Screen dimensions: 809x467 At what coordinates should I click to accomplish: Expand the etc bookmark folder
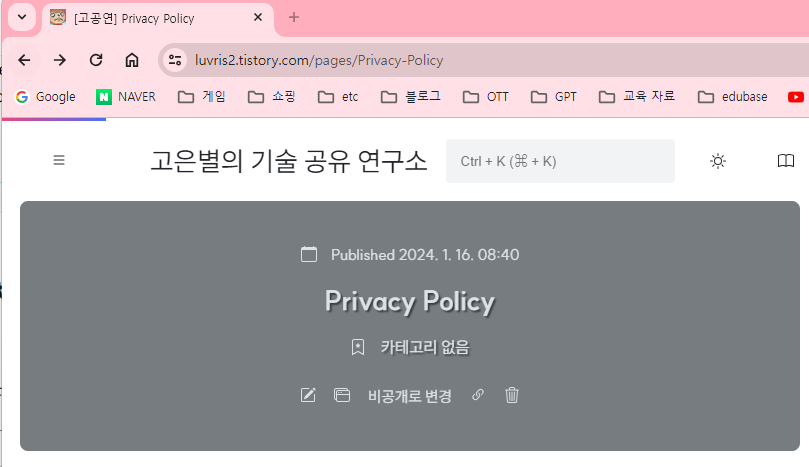click(338, 97)
